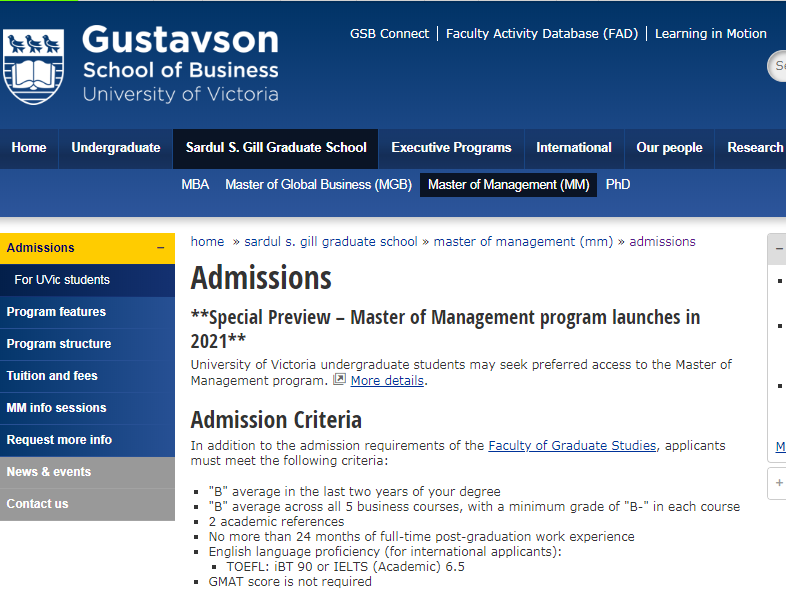786x595 pixels.
Task: Expand the right-side panel plus button
Action: coord(779,483)
